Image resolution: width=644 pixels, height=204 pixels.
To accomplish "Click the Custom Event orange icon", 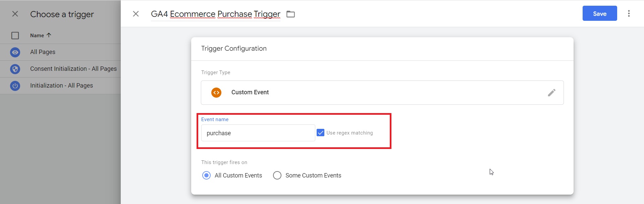I will point(216,93).
